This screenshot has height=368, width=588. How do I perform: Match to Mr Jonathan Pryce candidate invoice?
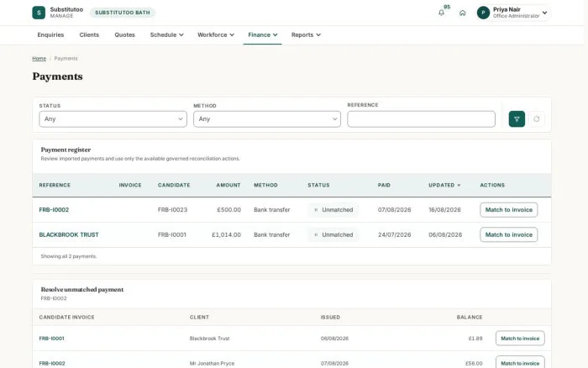520,363
